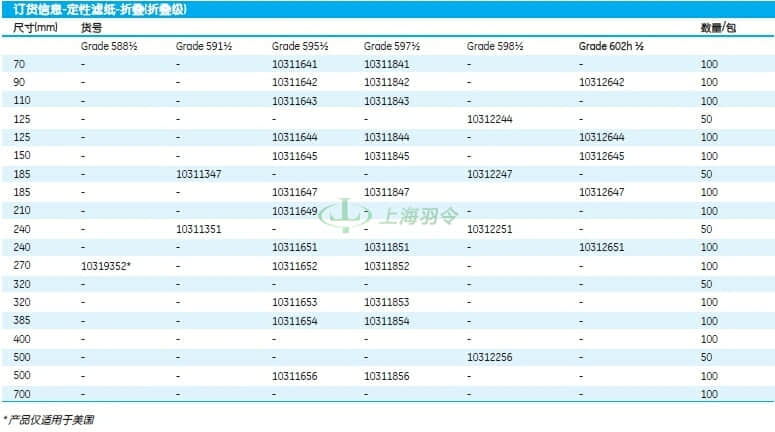Click the Grade 602h ½ column heading
The image size is (775, 432).
(609, 46)
